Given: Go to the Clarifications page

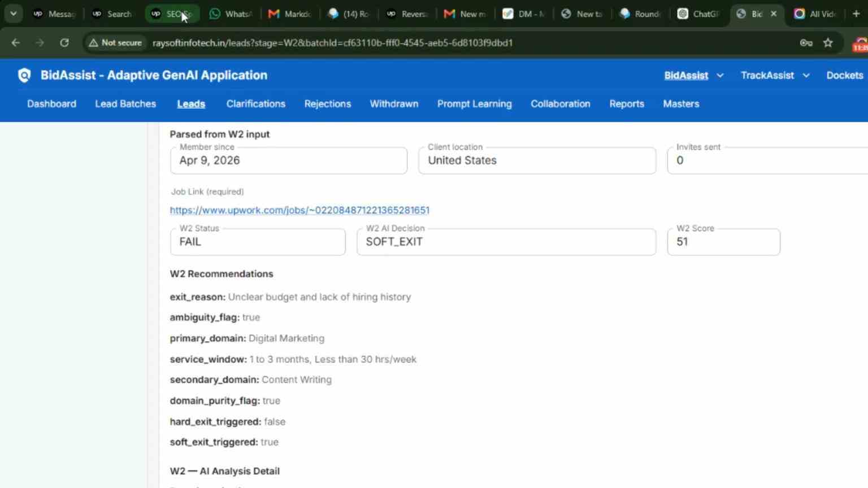Looking at the screenshot, I should click(x=255, y=104).
